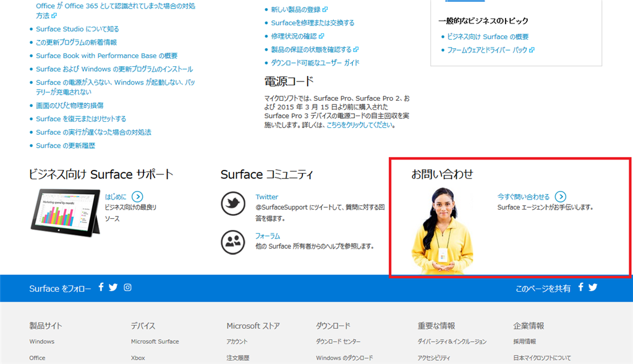633x364 pixels.
Task: Open link ダウンロード可能なユーザー ガイド
Action: pyautogui.click(x=315, y=62)
